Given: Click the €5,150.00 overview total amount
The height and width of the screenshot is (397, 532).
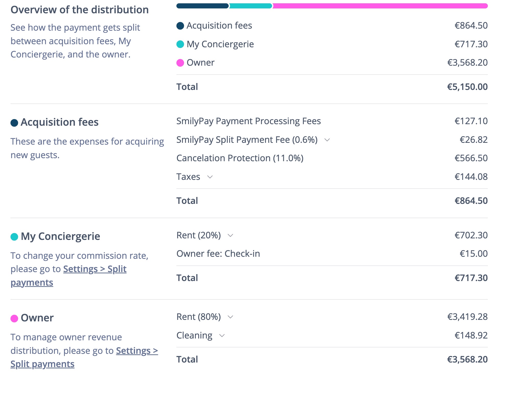Looking at the screenshot, I should [467, 87].
